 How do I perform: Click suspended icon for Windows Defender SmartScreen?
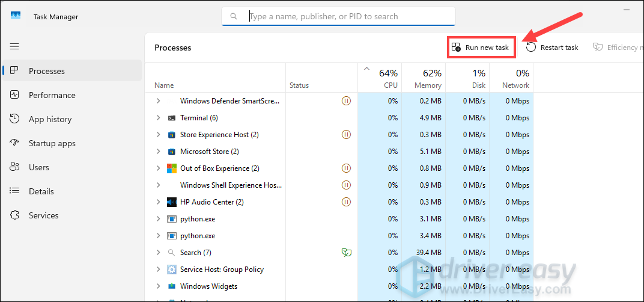coord(346,101)
